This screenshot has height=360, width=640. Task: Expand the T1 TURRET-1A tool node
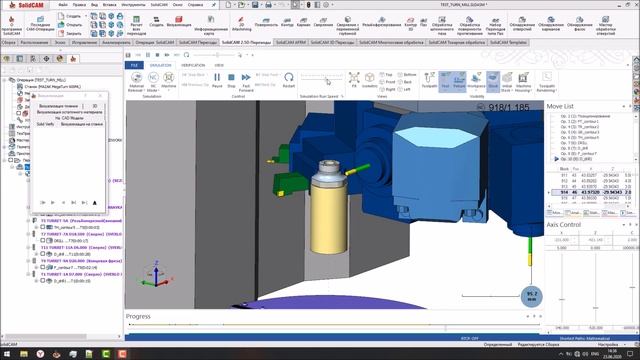pos(29,274)
